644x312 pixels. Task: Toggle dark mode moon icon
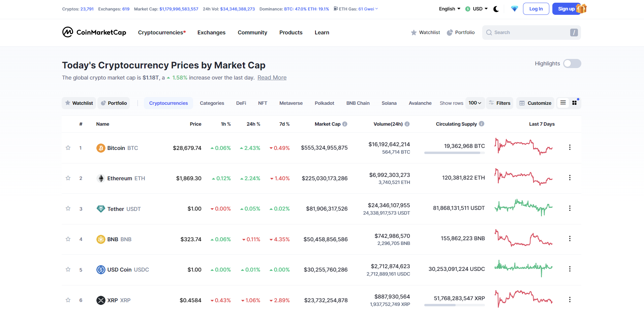(x=496, y=9)
